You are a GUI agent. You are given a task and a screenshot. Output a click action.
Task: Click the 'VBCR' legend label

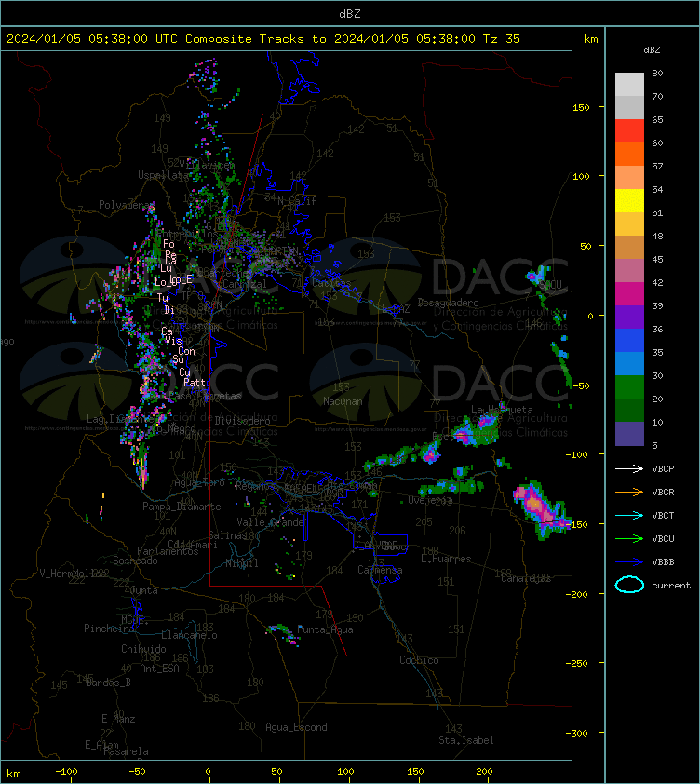(663, 493)
